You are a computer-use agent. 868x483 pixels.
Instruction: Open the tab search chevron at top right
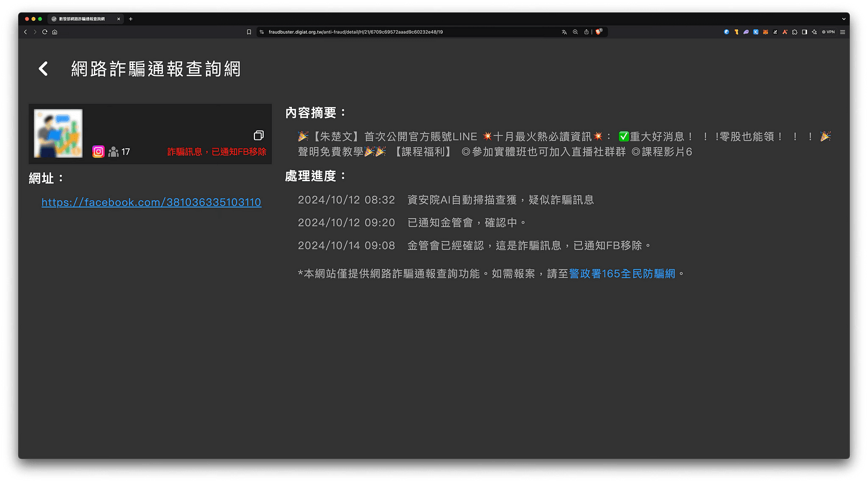(844, 19)
